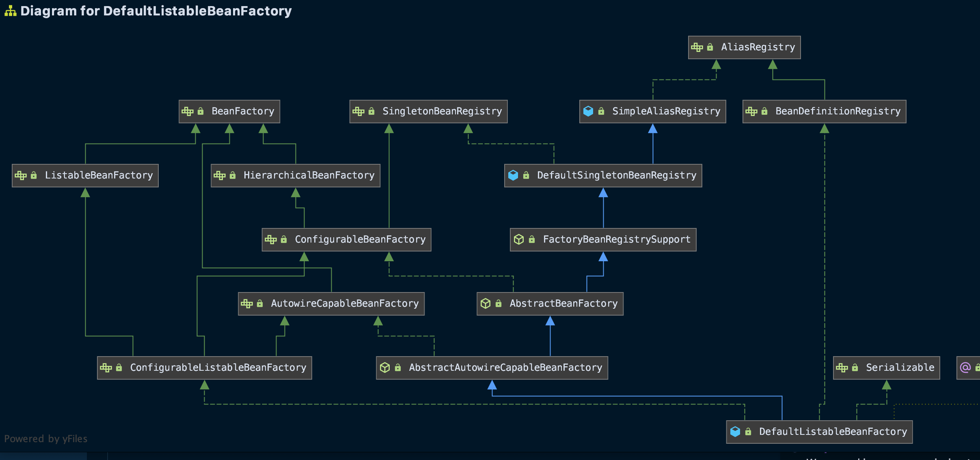Click the purple annotation icon on the cut-off node
This screenshot has height=460, width=980.
[965, 368]
